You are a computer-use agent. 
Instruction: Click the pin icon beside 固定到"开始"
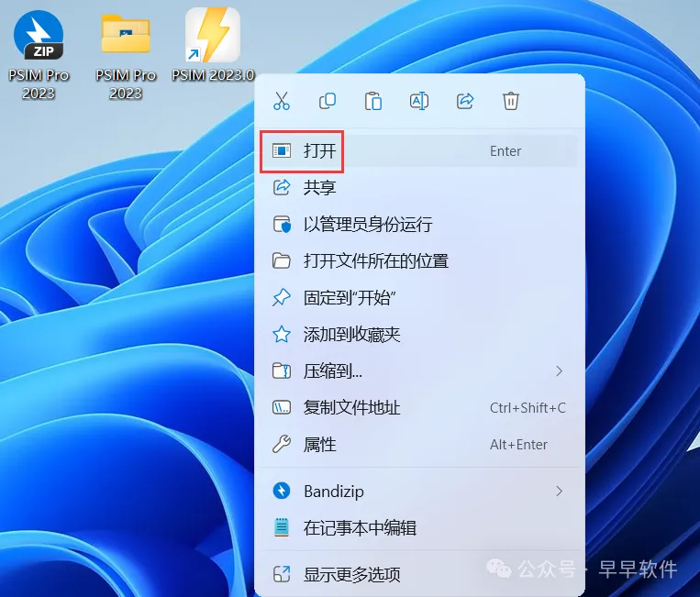(282, 298)
